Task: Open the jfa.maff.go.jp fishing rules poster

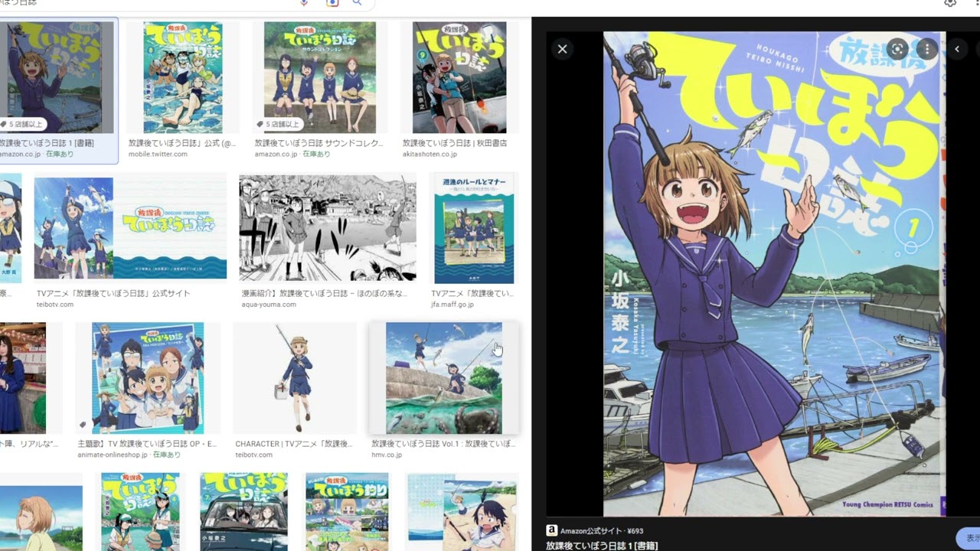Action: pyautogui.click(x=474, y=228)
